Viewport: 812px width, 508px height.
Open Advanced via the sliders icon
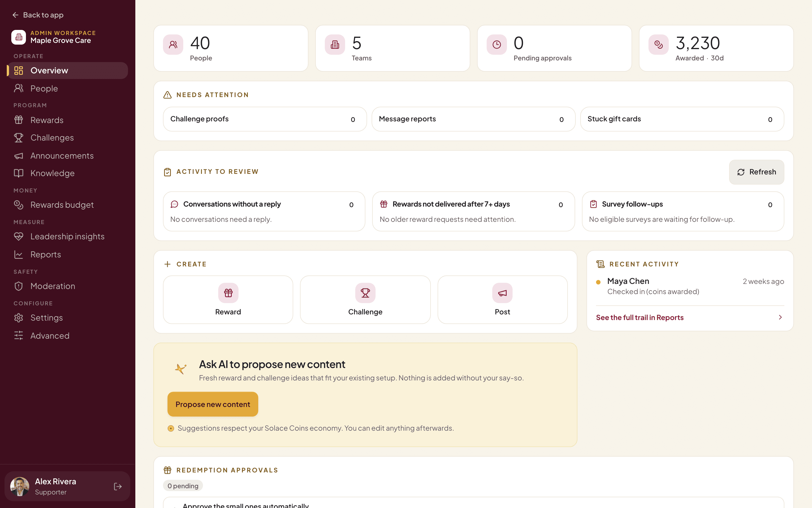pyautogui.click(x=18, y=335)
